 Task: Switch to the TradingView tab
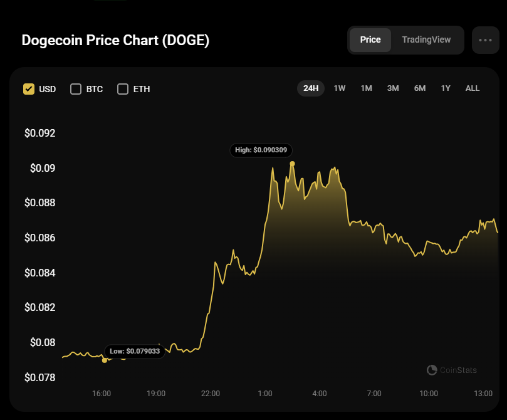426,39
